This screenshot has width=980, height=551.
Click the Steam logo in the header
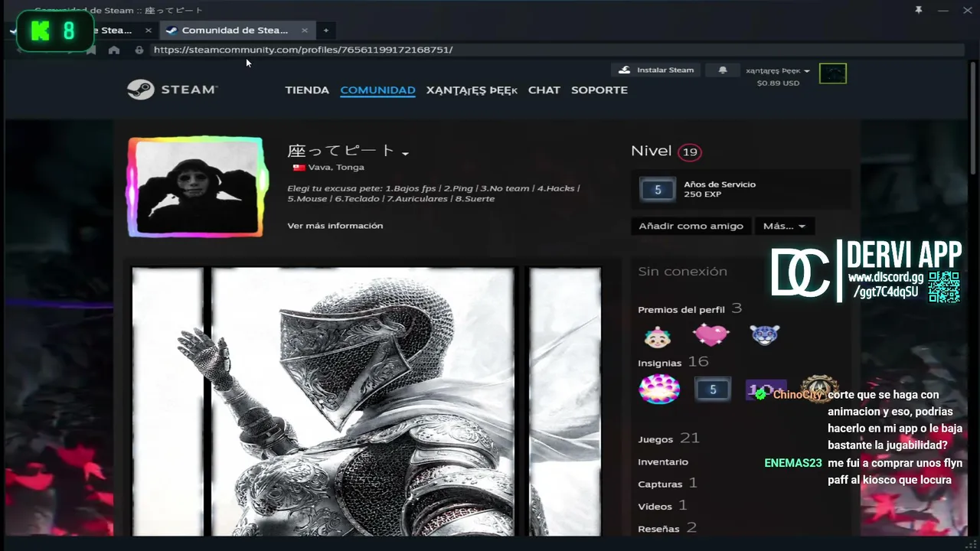point(172,90)
